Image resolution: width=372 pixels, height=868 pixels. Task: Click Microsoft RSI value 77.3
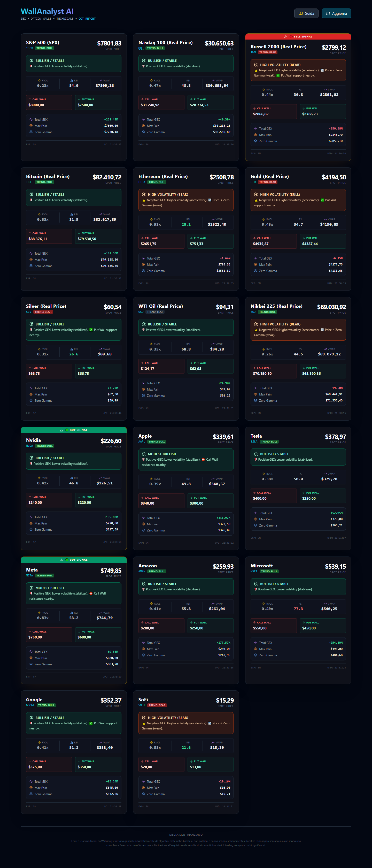tap(298, 609)
